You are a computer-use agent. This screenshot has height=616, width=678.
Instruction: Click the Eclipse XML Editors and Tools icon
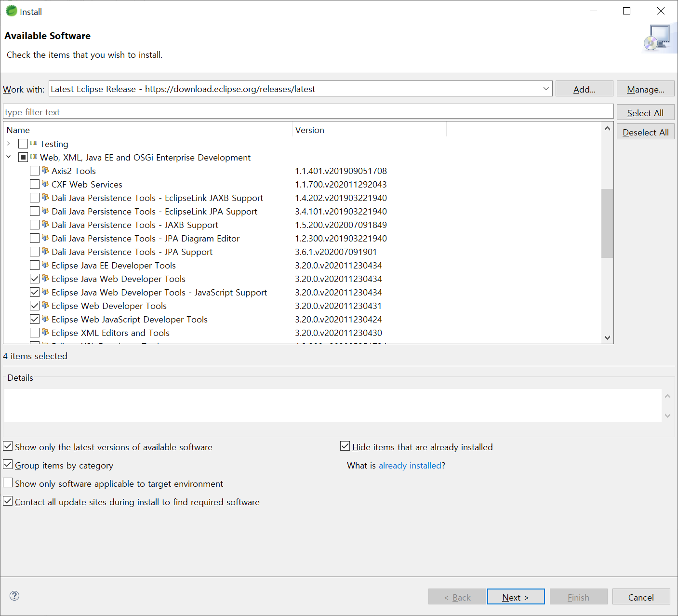tap(46, 333)
